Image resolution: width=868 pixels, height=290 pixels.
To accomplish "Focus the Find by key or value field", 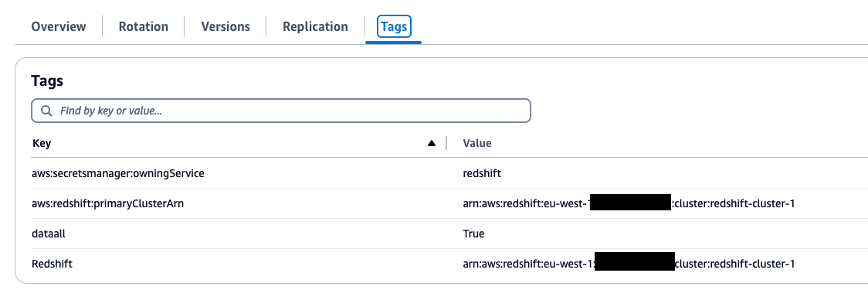I will pyautogui.click(x=281, y=111).
